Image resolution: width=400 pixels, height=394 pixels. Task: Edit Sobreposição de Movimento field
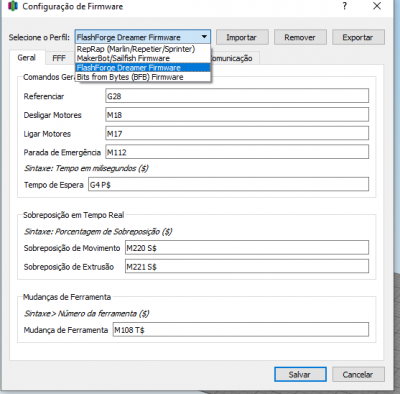coord(247,248)
